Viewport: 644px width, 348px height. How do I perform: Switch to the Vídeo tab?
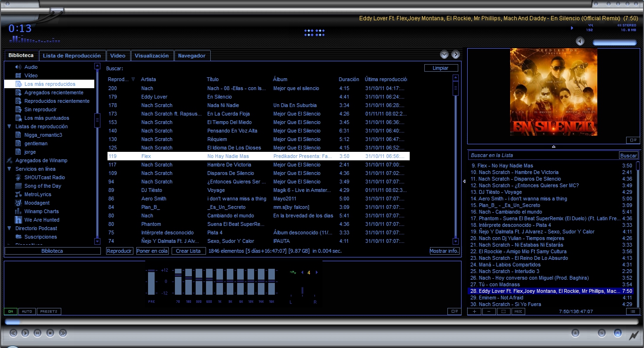pyautogui.click(x=118, y=56)
